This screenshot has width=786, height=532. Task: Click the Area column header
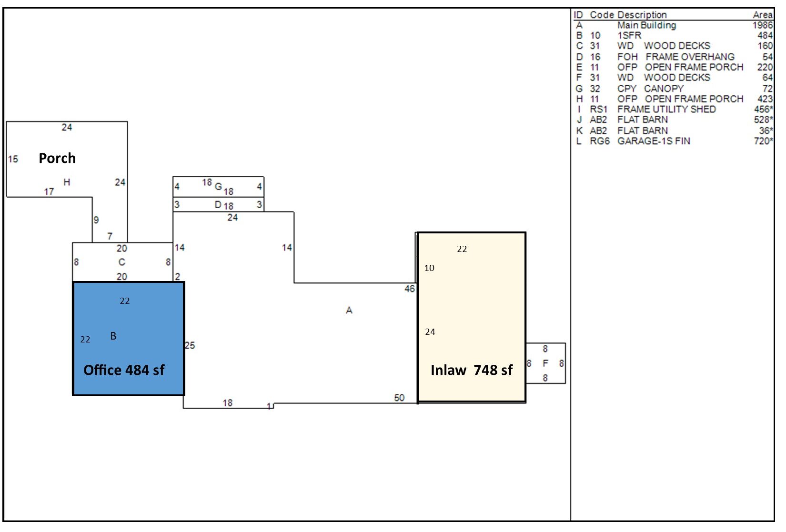coord(762,15)
